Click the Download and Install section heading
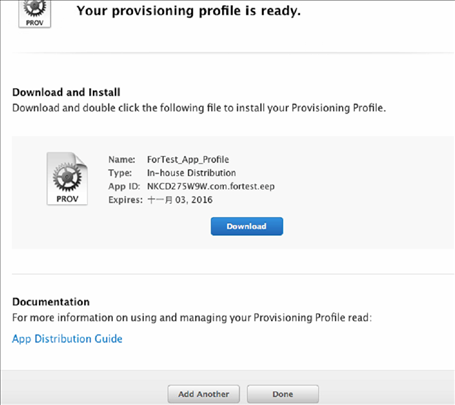Screen dimensions: 455x405 coord(66,92)
